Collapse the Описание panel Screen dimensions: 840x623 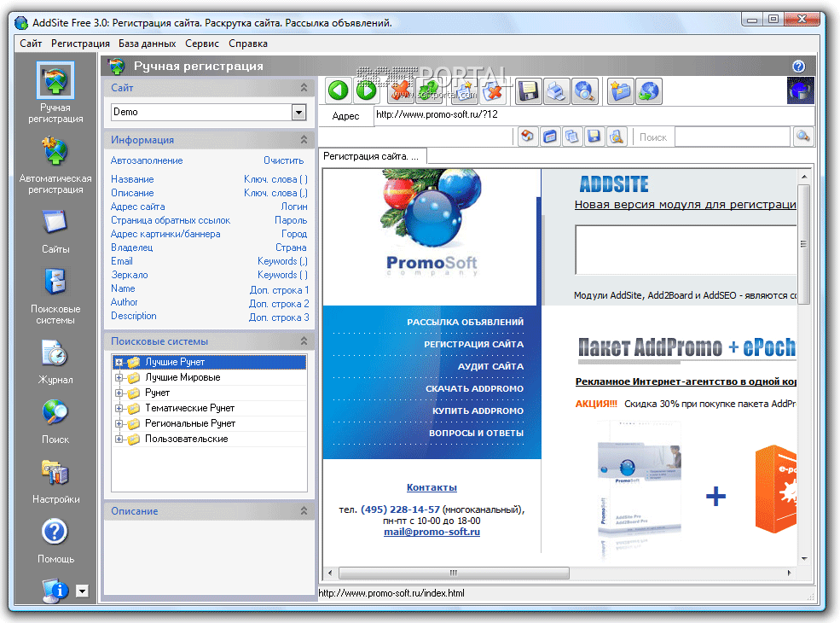coord(304,511)
